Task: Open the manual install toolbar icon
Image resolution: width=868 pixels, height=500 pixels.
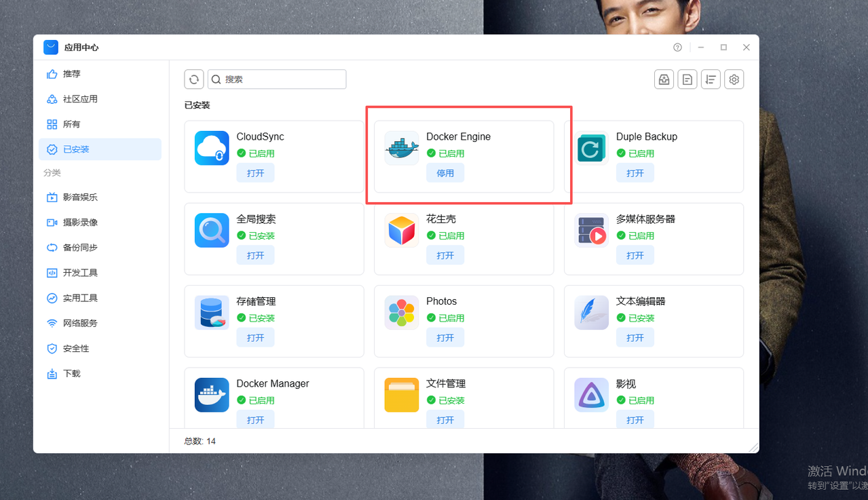Action: (x=664, y=79)
